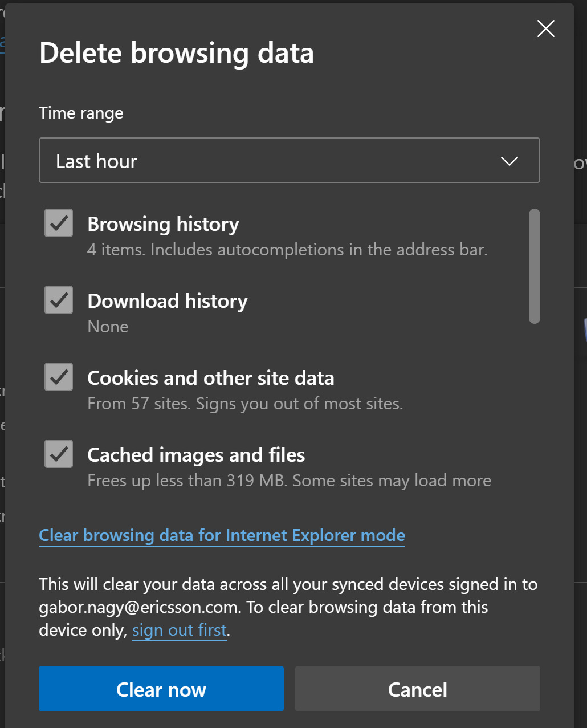Click the scrollbar thumb in the data list
The height and width of the screenshot is (728, 587).
click(534, 266)
